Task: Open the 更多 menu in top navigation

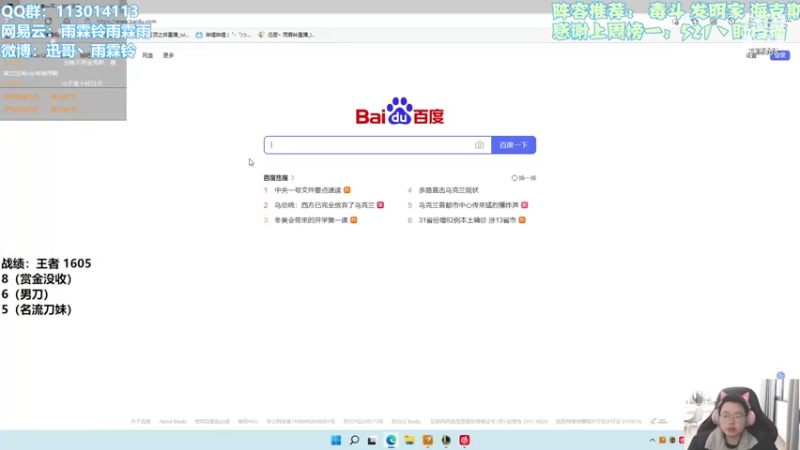Action: (x=168, y=55)
